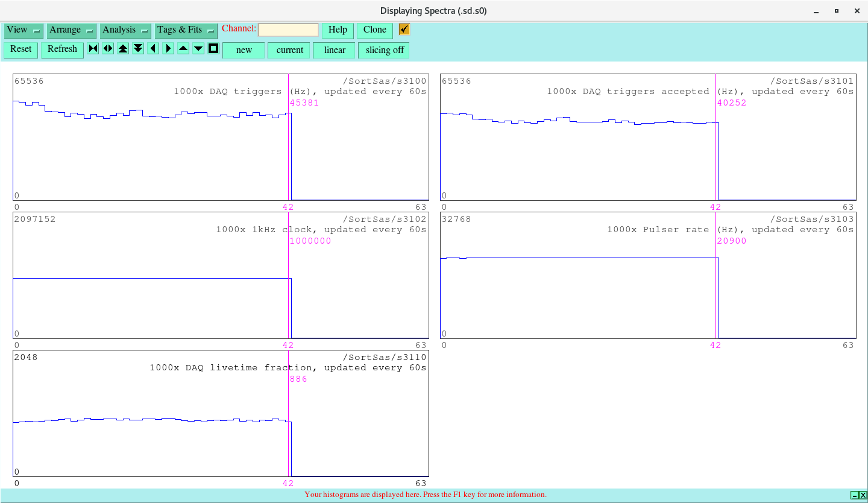Expand the Analysis dropdown
The width and height of the screenshot is (868, 503).
point(125,30)
